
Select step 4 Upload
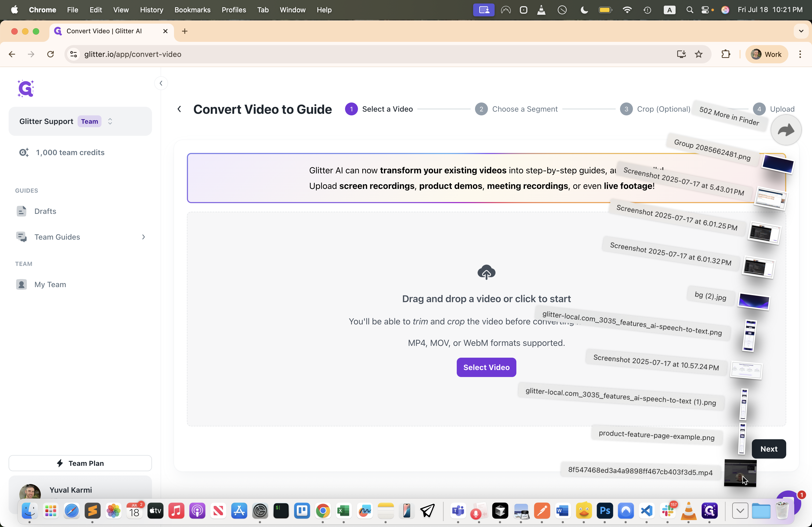pos(774,109)
